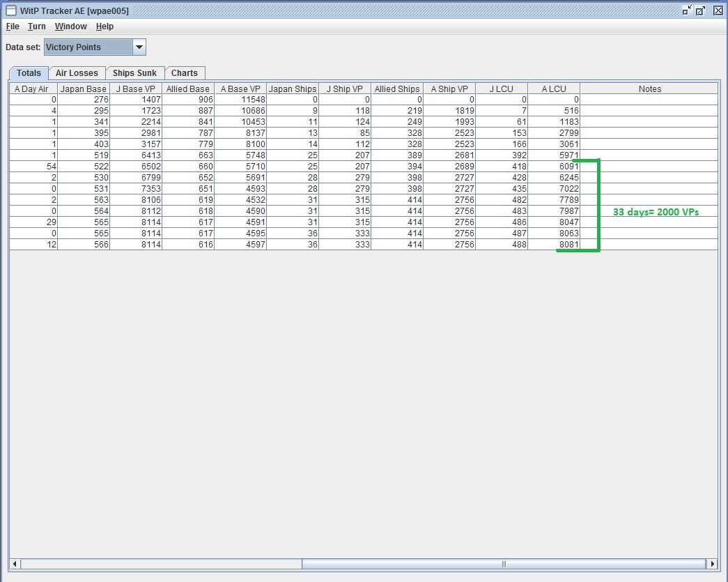Select the cell with value 10686
728x582 pixels.
tap(240, 111)
